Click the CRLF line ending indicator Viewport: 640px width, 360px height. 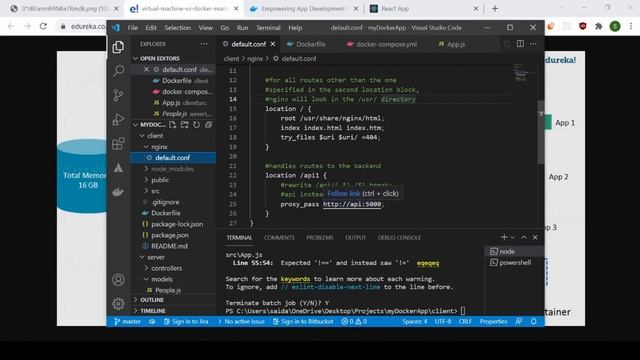point(465,322)
